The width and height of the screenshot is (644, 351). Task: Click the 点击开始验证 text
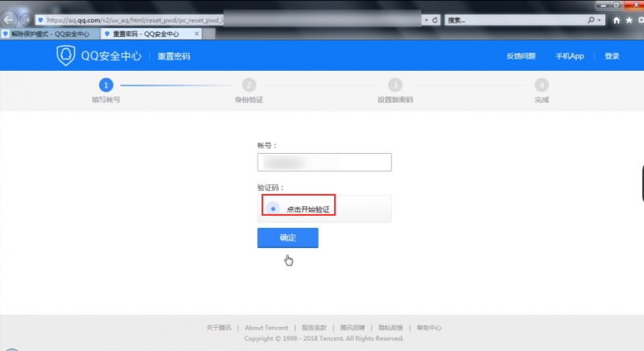(x=308, y=209)
